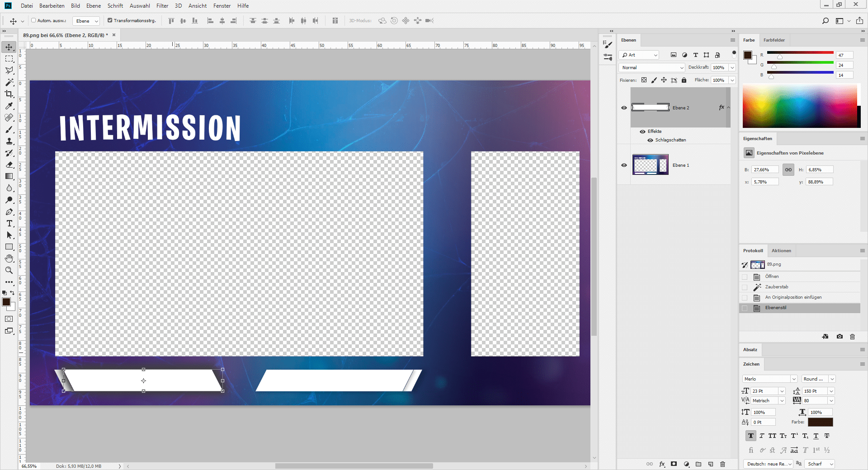Select the Horizontal Type tool
The width and height of the screenshot is (868, 470).
(9, 224)
